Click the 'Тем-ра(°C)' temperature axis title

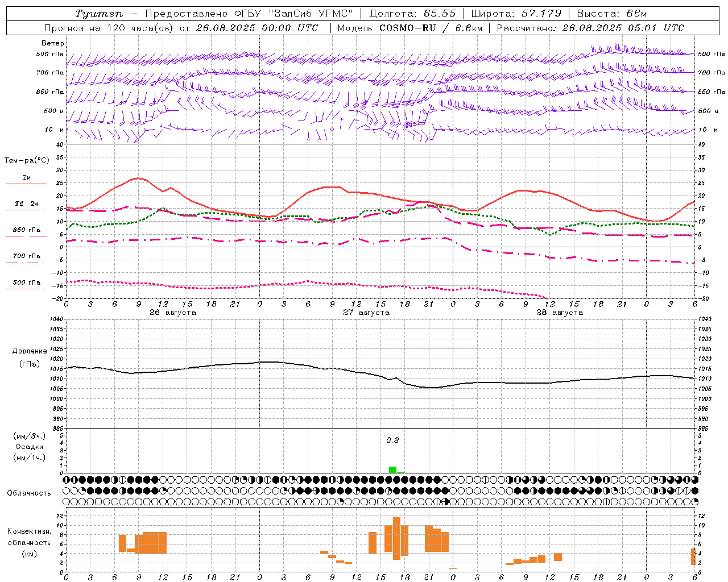(x=27, y=161)
